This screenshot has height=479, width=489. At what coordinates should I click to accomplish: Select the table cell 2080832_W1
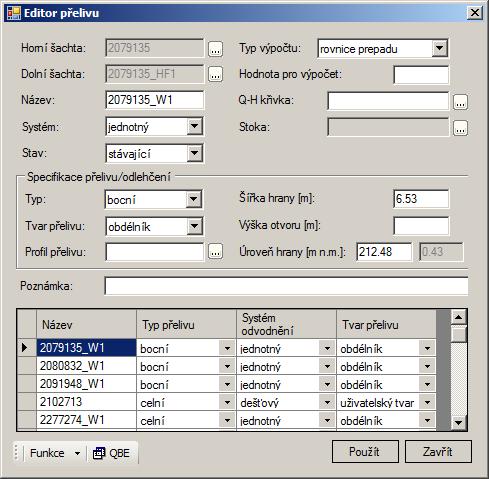pos(86,366)
